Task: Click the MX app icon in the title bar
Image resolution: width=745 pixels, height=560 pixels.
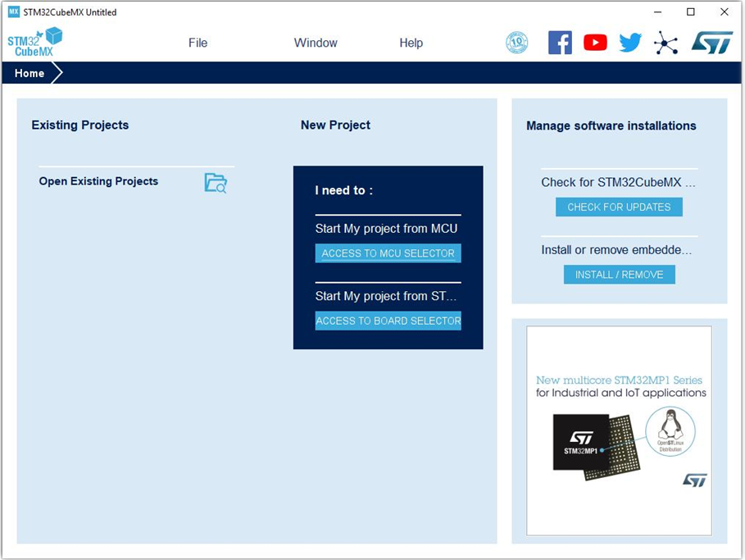Action: (x=14, y=11)
